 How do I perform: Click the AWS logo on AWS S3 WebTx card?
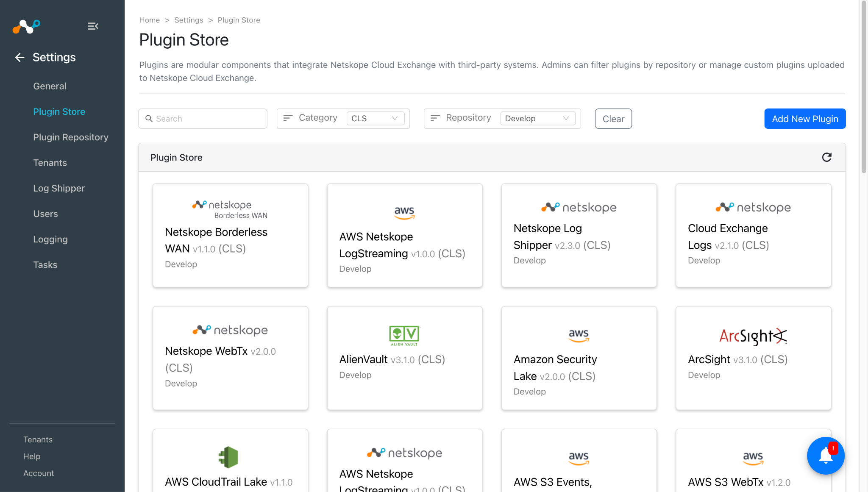pos(753,459)
